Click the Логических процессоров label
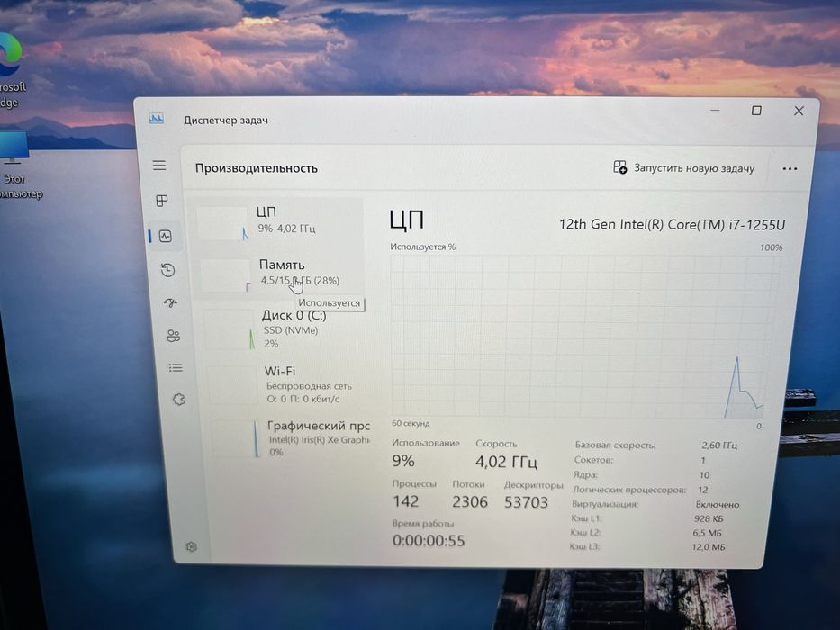840x630 pixels. click(x=629, y=490)
